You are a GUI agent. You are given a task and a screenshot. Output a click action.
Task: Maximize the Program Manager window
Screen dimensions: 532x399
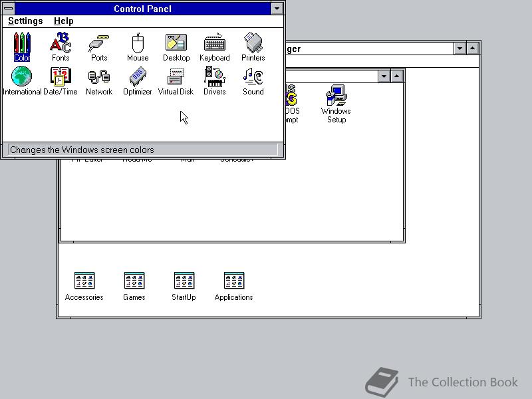tap(473, 49)
